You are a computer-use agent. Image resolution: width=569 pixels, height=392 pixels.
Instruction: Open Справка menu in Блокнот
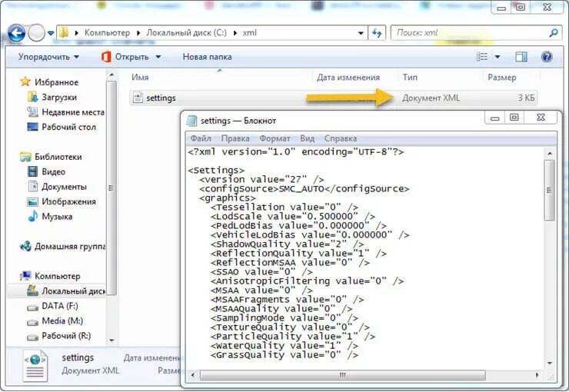click(341, 138)
